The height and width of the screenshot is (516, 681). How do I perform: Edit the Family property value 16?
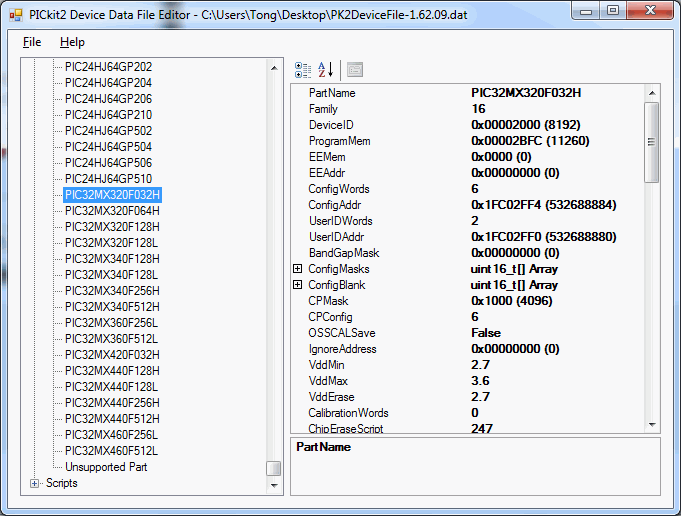[478, 109]
